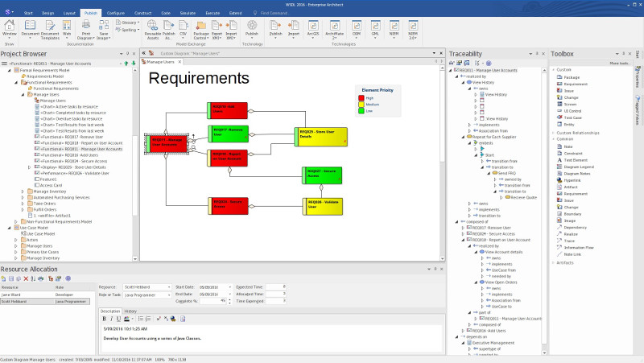Open the Start Date dropdown
The width and height of the screenshot is (644, 363).
coord(229,287)
